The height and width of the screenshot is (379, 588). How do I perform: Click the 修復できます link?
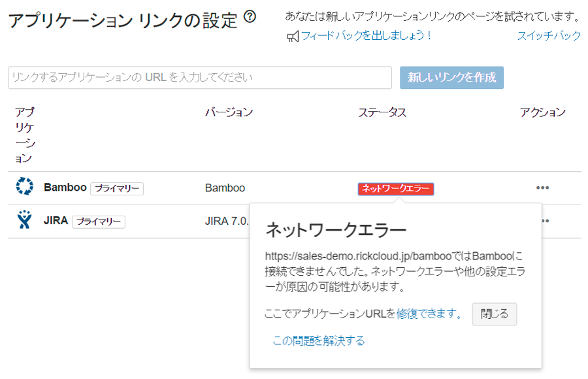429,313
